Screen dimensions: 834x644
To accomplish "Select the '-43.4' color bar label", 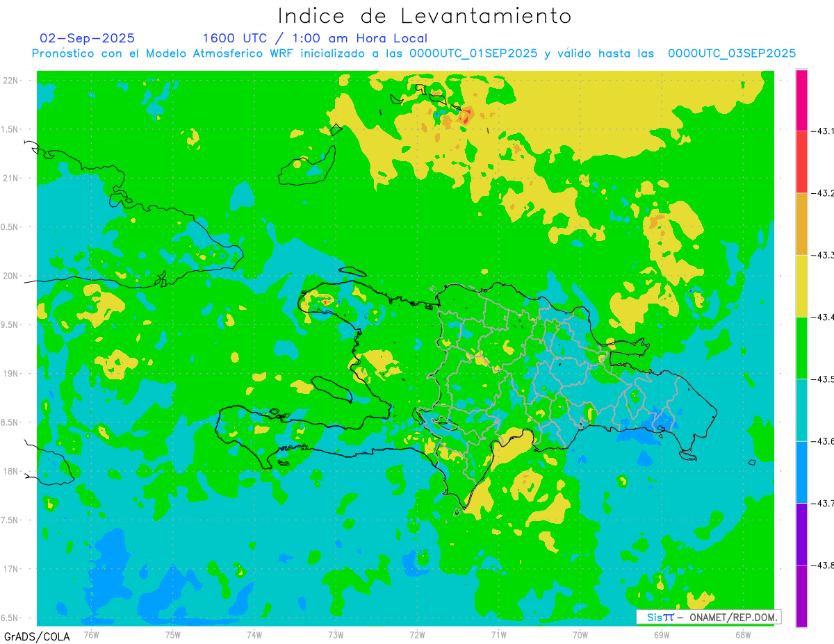I will click(x=822, y=317).
